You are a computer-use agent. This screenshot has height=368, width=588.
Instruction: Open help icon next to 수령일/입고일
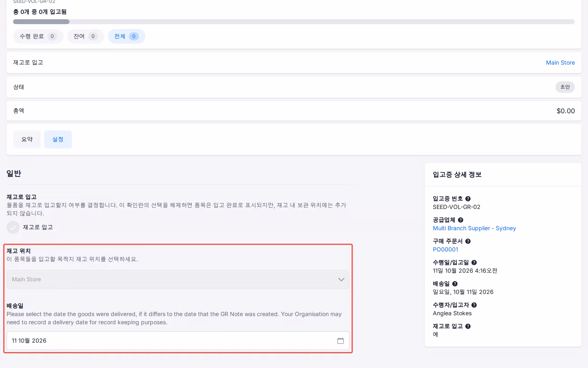point(474,262)
